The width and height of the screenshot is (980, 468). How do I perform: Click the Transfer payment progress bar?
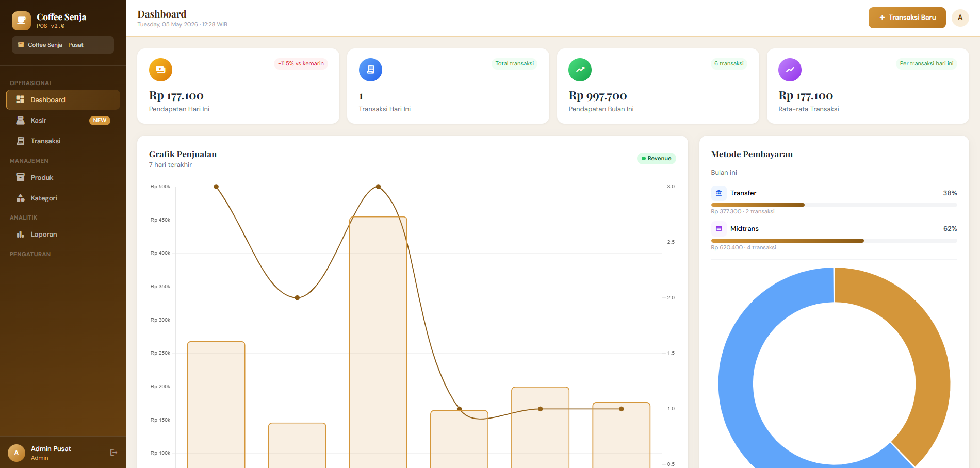click(834, 205)
